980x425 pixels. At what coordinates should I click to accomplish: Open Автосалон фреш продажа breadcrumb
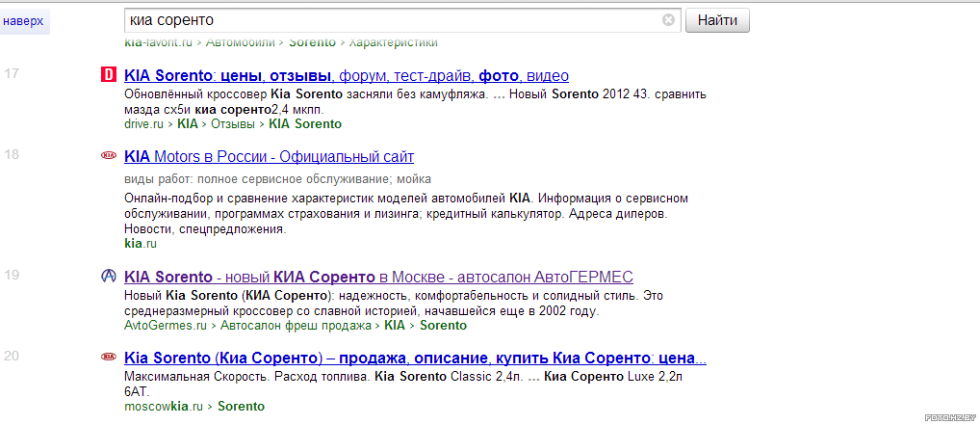[296, 326]
